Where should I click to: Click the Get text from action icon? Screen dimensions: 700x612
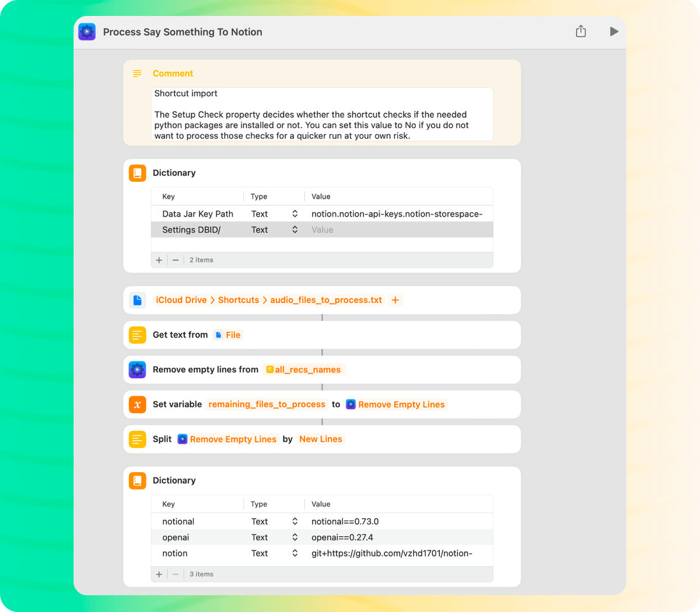coord(138,335)
